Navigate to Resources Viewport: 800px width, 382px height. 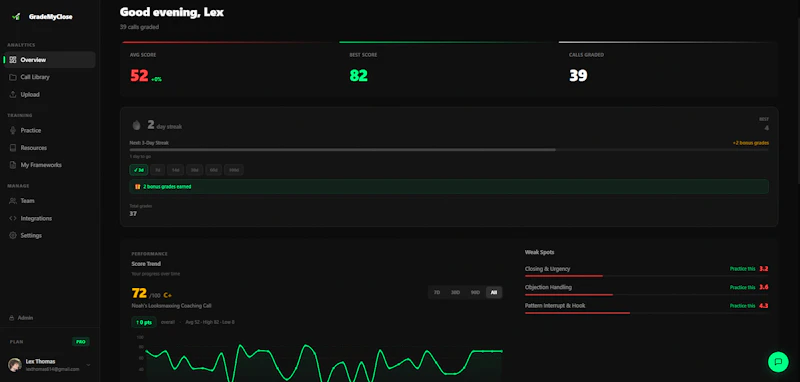pyautogui.click(x=49, y=147)
